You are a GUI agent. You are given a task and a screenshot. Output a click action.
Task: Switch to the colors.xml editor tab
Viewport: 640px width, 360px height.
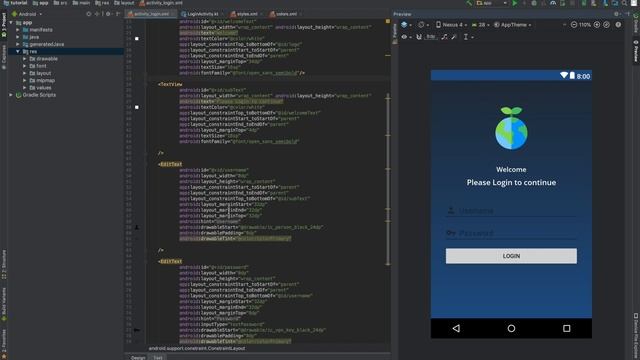(x=286, y=14)
